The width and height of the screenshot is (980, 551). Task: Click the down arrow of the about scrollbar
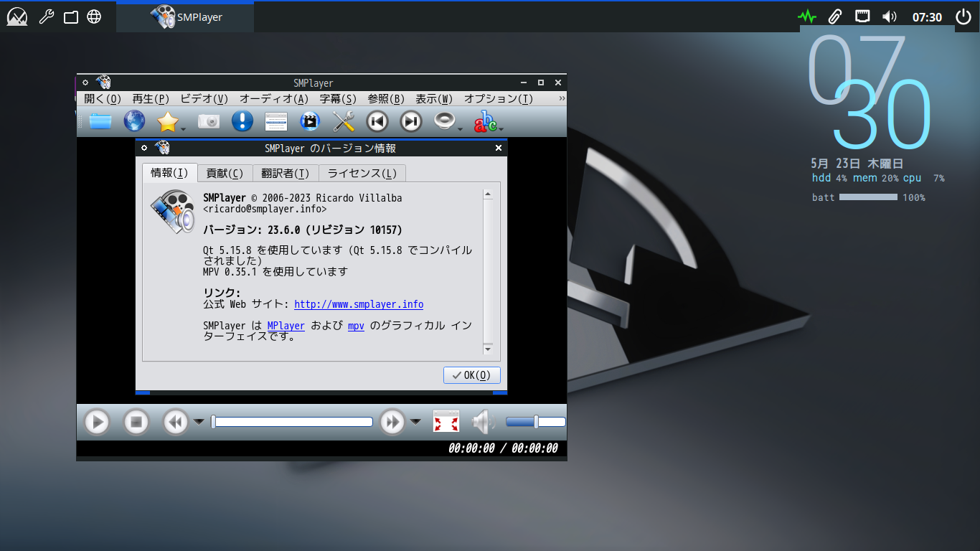[488, 349]
